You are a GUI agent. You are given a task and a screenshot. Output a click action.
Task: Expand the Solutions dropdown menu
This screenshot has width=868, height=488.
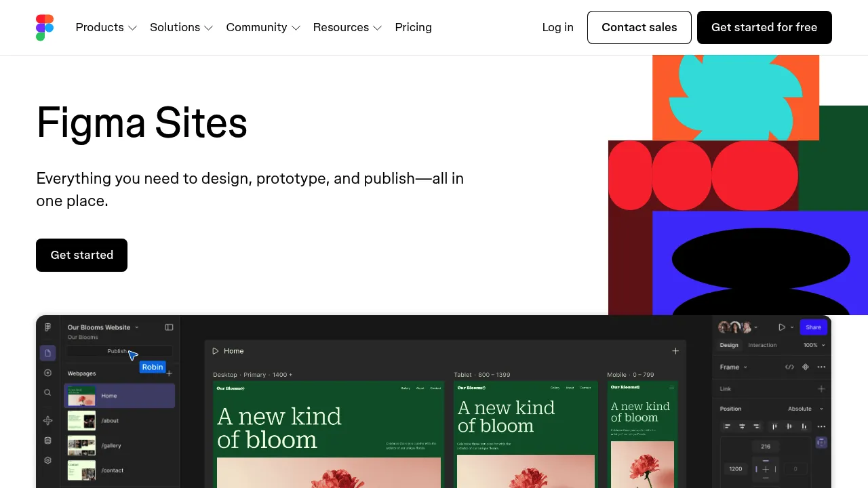(x=182, y=27)
